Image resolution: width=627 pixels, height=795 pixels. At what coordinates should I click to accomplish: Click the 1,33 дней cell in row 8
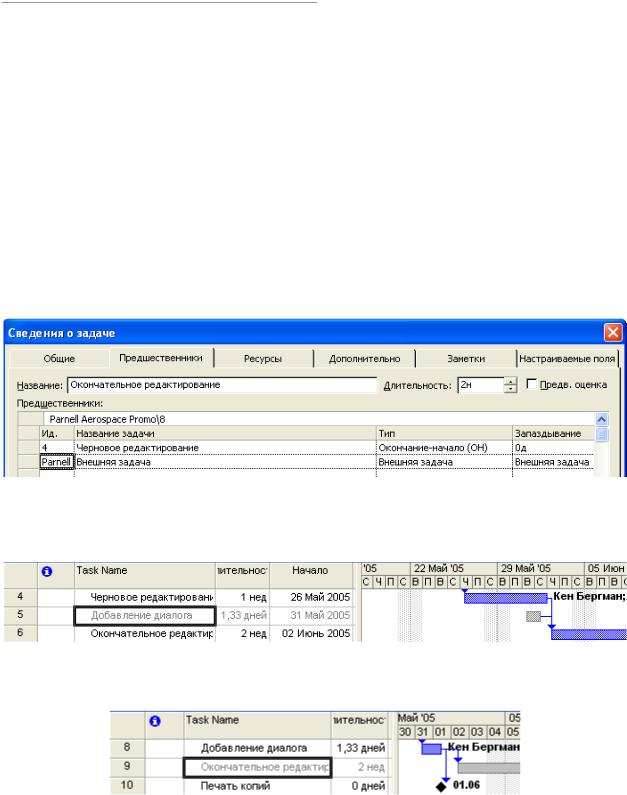click(359, 748)
